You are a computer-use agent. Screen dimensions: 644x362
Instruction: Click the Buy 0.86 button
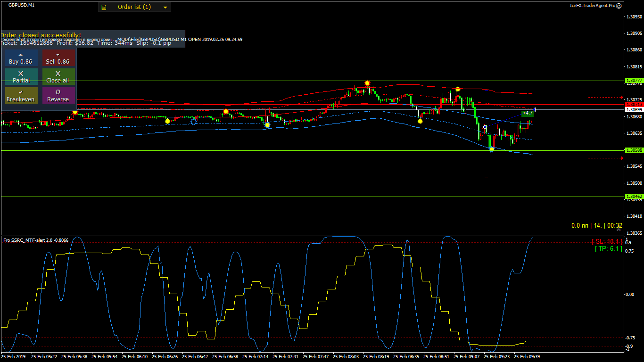21,58
